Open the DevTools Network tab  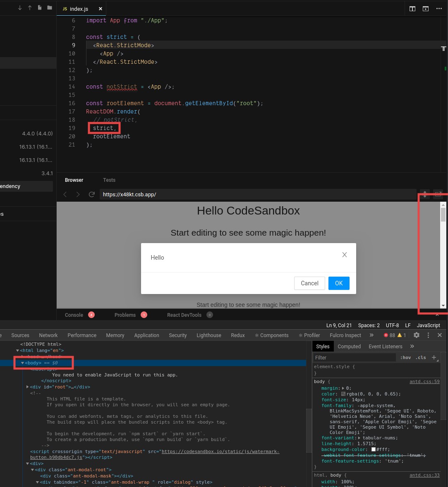point(48,335)
